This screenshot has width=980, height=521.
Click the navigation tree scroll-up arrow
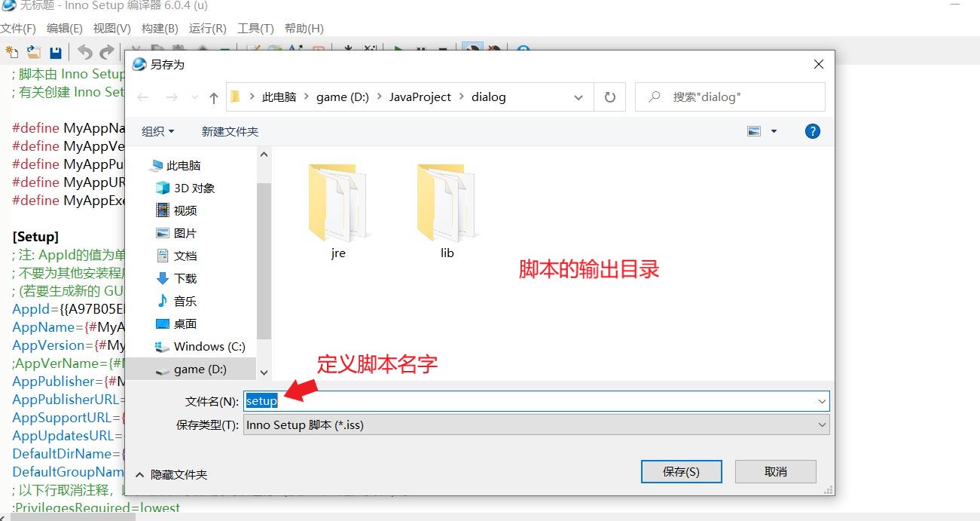pos(264,155)
